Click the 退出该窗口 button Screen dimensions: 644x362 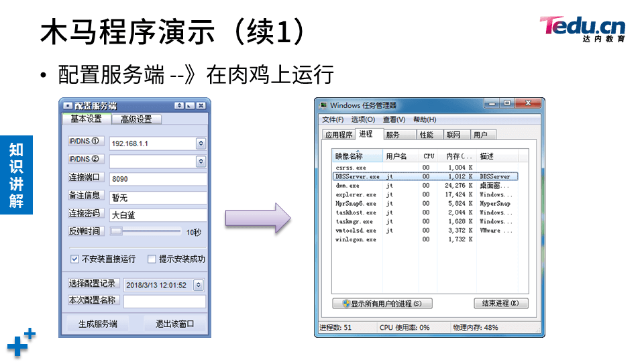click(175, 324)
